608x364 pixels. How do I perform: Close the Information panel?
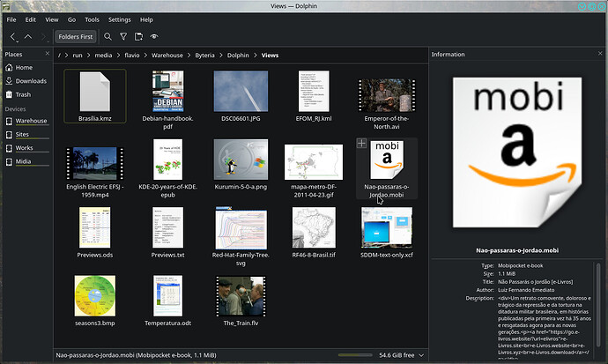tap(600, 54)
